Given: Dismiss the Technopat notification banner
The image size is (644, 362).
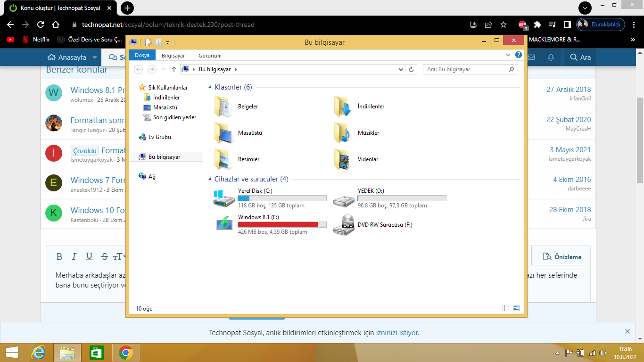Looking at the screenshot, I should (x=627, y=331).
